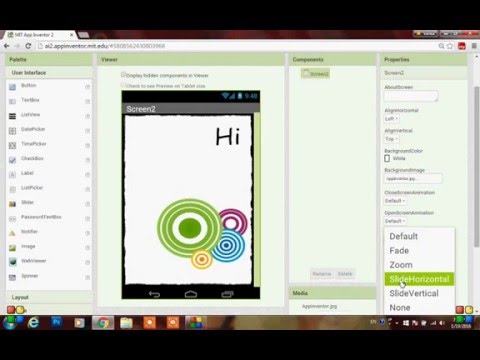Select the Notifier warning icon

[x=12, y=233]
